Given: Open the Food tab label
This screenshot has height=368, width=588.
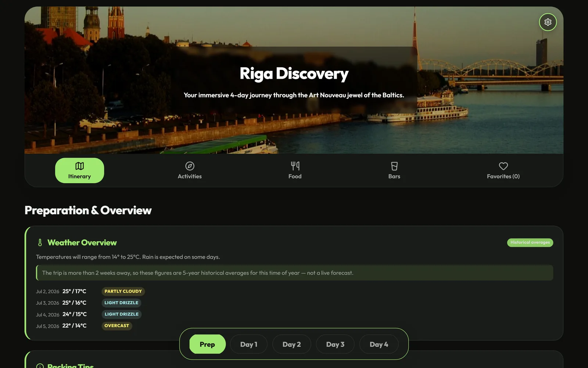Looking at the screenshot, I should click(295, 176).
